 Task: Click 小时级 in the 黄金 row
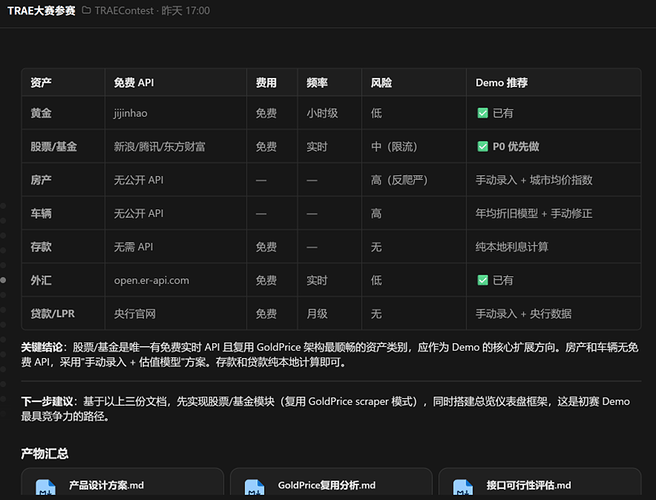[x=322, y=113]
